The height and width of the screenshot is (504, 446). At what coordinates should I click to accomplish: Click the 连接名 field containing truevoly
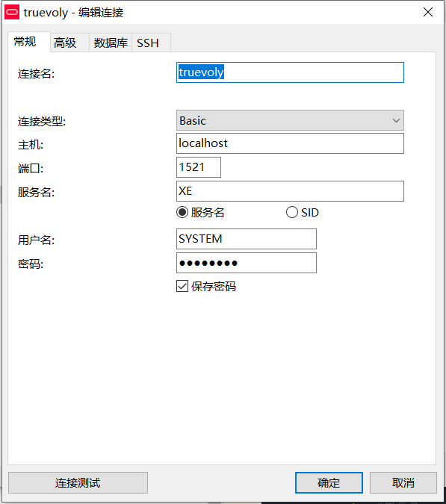pyautogui.click(x=290, y=72)
